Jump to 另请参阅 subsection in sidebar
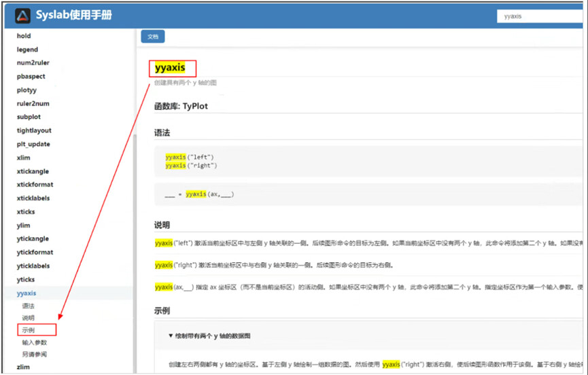Viewport: 588px width, 375px height. pyautogui.click(x=34, y=355)
